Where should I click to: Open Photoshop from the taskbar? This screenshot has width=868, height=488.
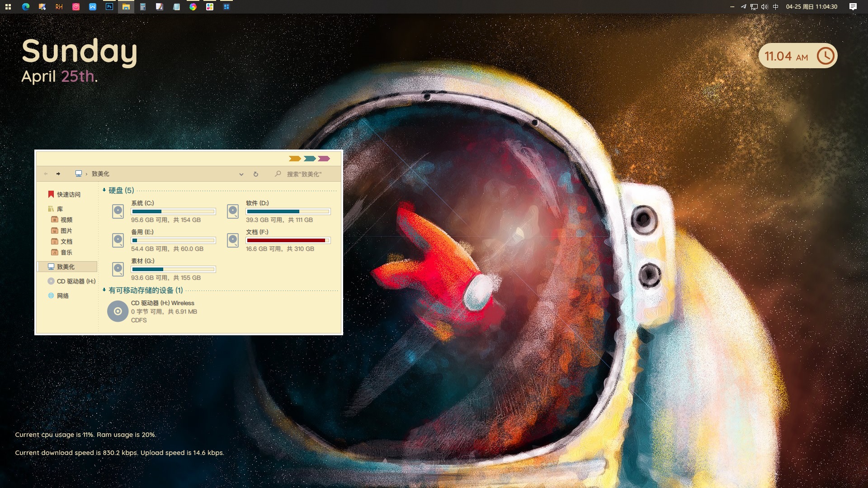point(109,7)
